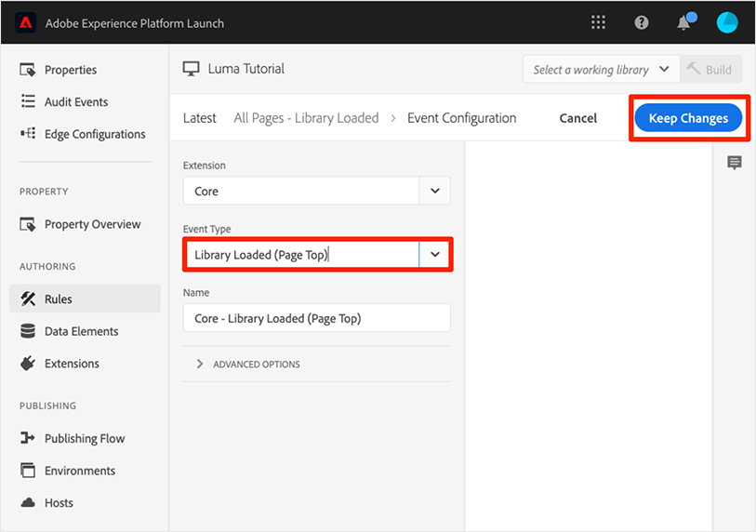Click All Pages - Library Loaded breadcrumb
Viewport: 756px width, 532px height.
tap(306, 118)
